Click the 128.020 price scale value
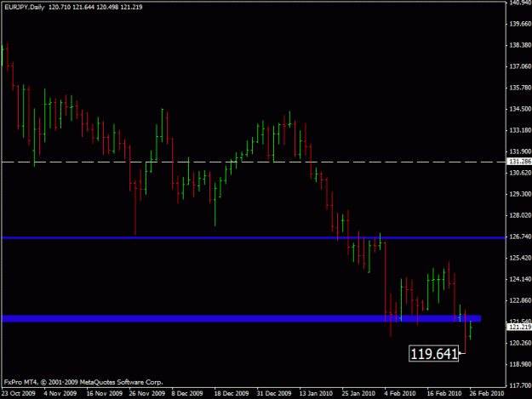The image size is (532, 399). (520, 215)
